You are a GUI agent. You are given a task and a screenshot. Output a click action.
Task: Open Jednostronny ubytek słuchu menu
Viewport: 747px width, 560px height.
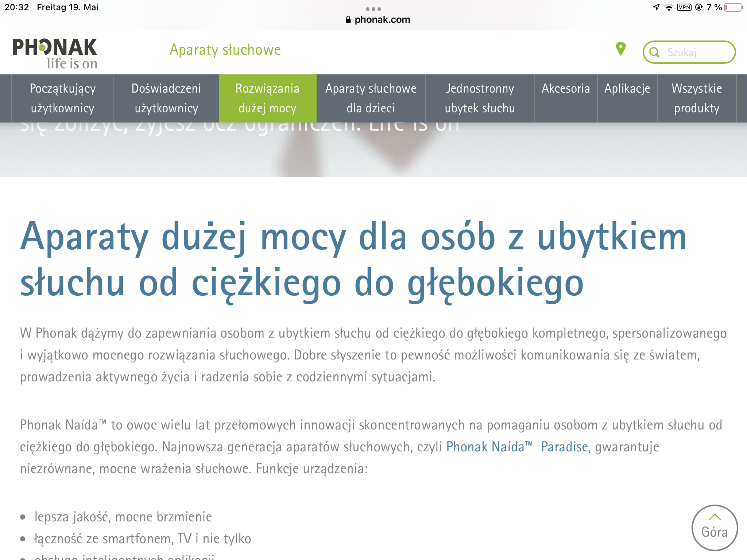click(480, 98)
